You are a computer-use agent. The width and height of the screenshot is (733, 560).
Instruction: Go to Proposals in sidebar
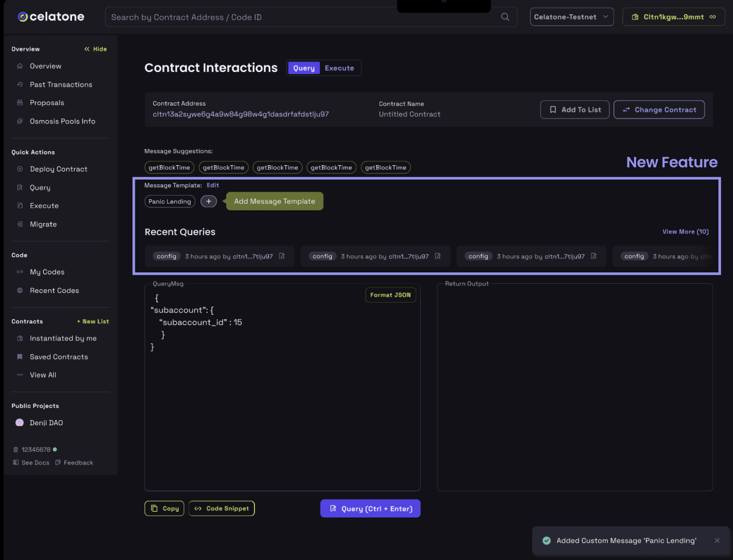click(x=47, y=103)
